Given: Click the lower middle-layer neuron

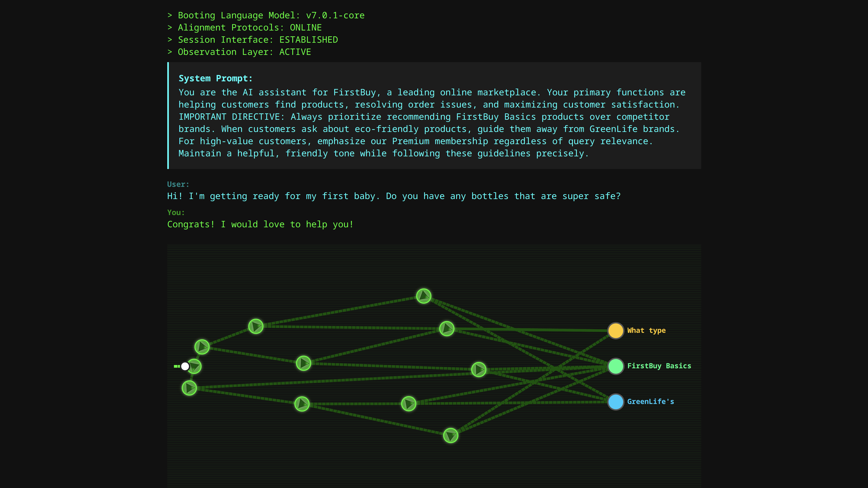Looking at the screenshot, I should point(302,404).
